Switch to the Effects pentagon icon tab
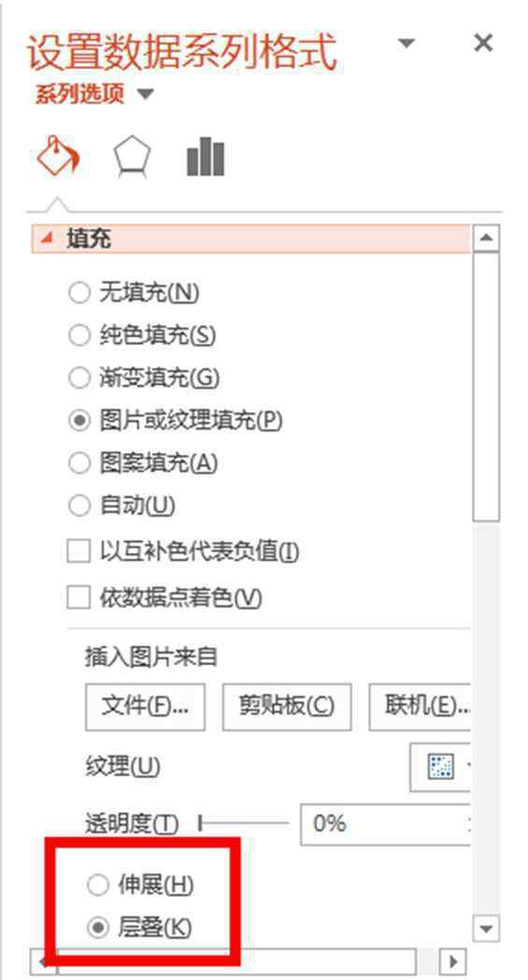The image size is (528, 980). [133, 156]
